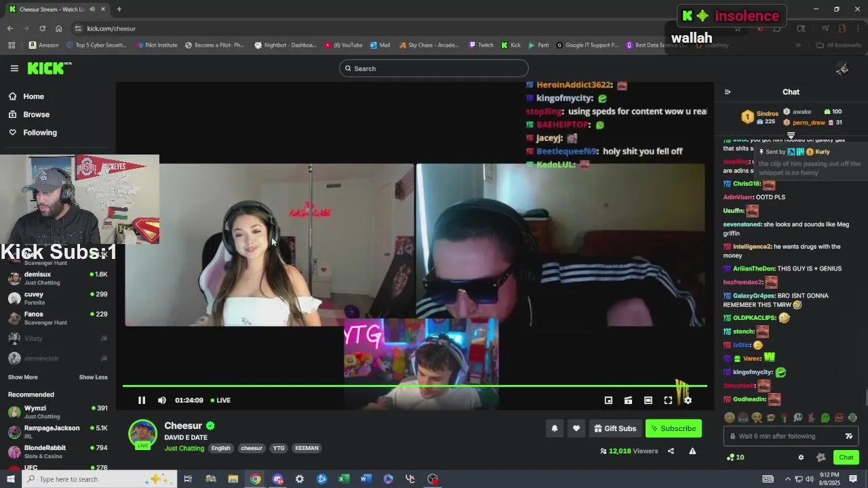Mute the stream volume speaker icon

pos(161,400)
